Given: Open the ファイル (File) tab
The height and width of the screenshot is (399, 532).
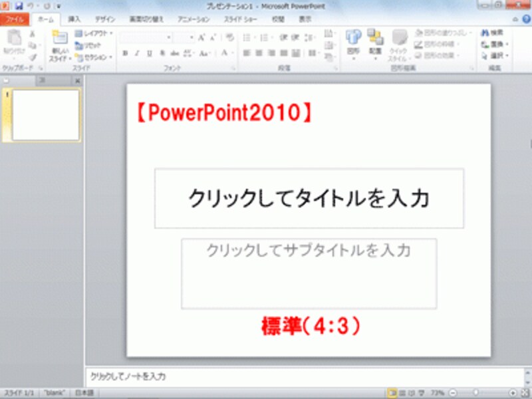Looking at the screenshot, I should pyautogui.click(x=15, y=20).
